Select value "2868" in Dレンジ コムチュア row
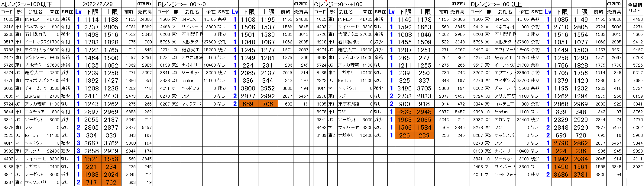This screenshot has width=644, height=186. pos(561,104)
